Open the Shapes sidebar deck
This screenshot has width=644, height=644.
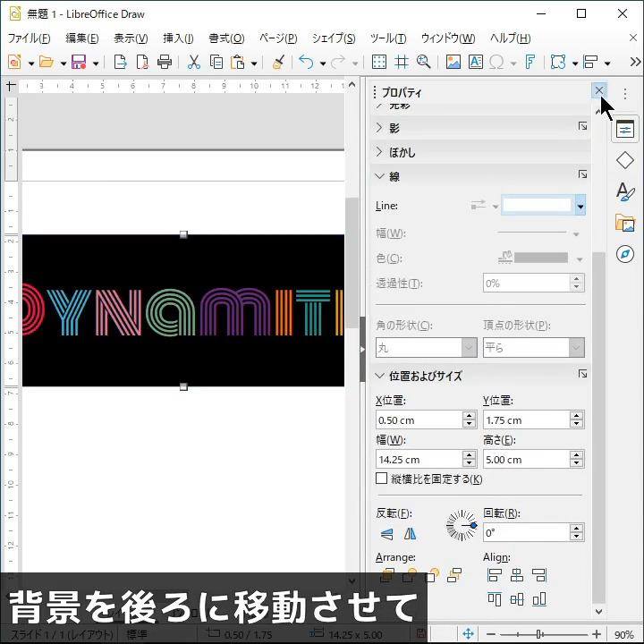click(x=624, y=160)
